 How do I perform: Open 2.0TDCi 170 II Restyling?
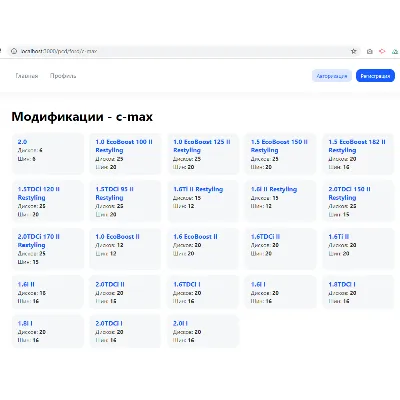tap(39, 241)
